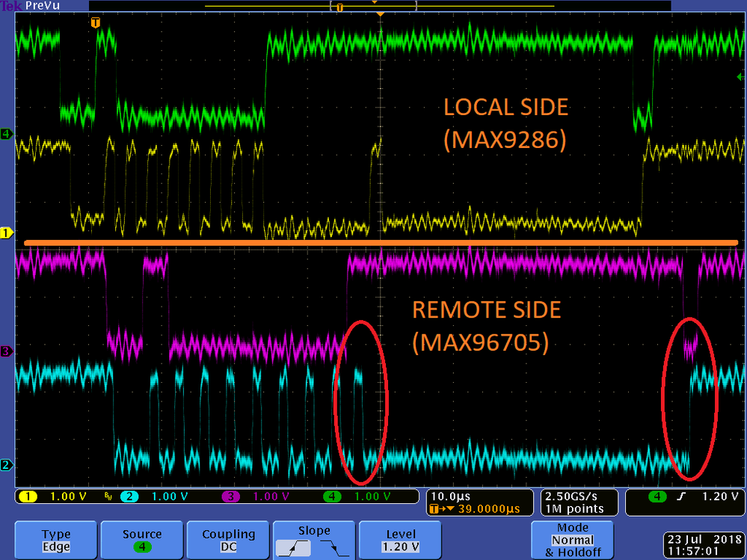Screen dimensions: 747x560
Task: Click the rising slope symbol in trigger readout
Action: (682, 496)
